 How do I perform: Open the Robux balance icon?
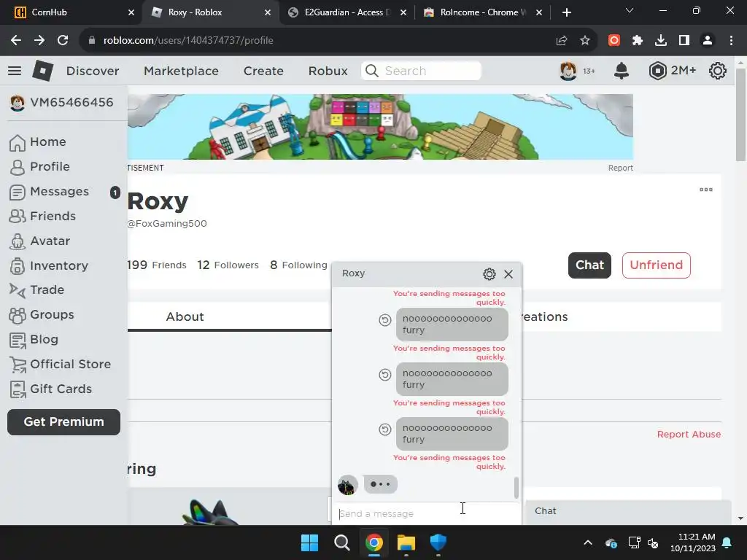click(657, 71)
